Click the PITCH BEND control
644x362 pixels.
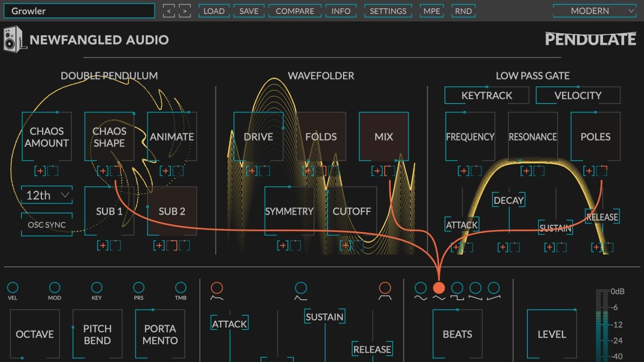(97, 334)
